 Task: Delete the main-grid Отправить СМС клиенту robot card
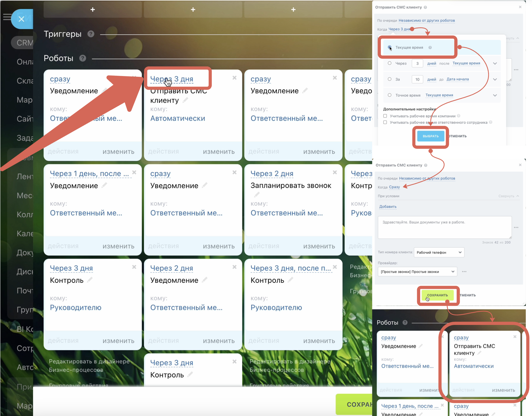234,78
